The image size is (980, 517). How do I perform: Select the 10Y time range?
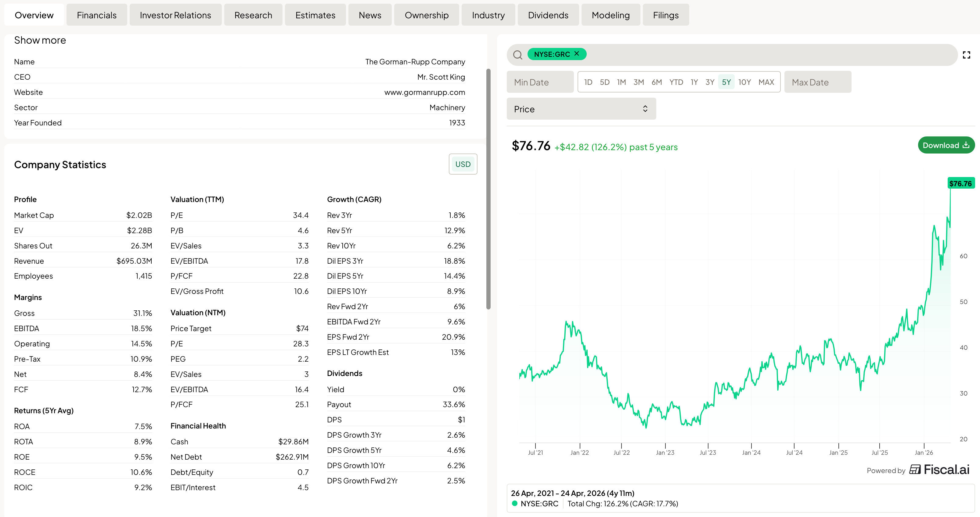click(744, 82)
